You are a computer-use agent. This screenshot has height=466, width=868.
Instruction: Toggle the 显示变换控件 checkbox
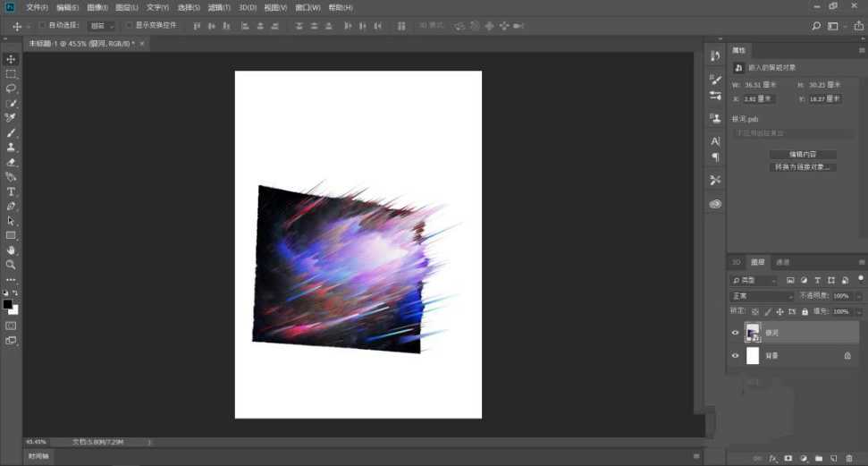pos(129,25)
